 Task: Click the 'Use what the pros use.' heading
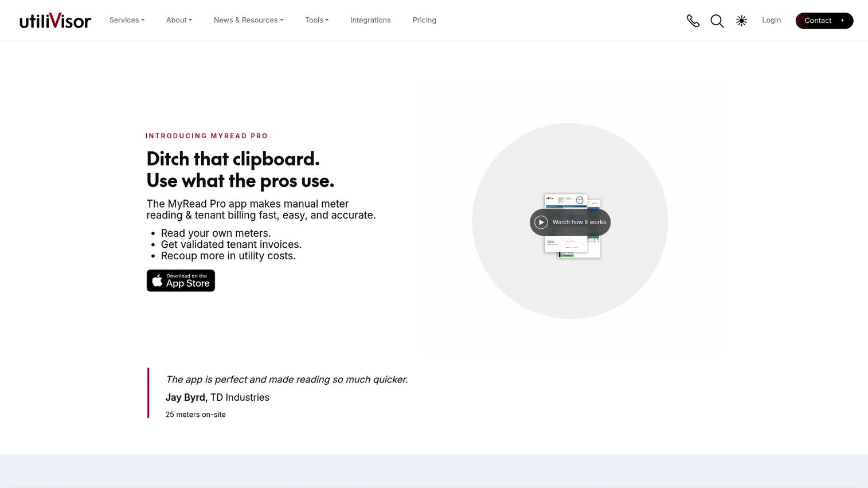coord(240,181)
